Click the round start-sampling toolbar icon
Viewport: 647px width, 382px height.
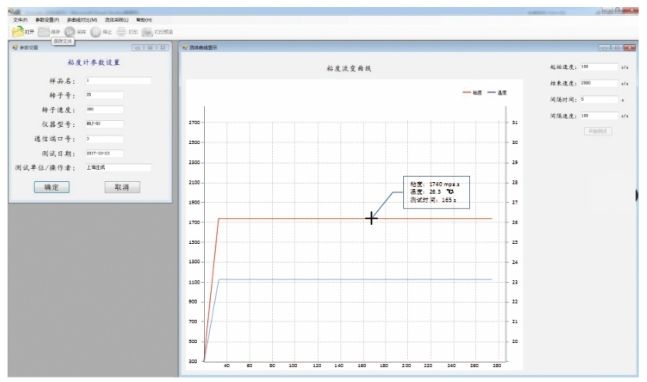70,32
